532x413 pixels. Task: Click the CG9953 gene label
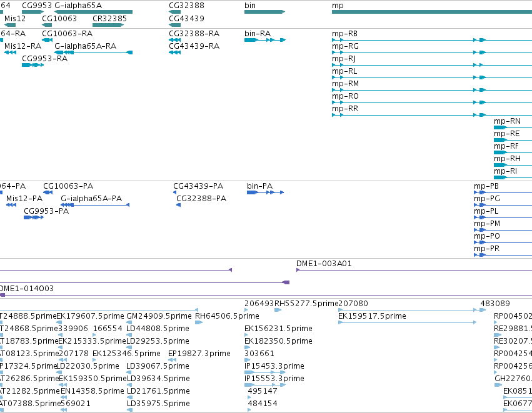click(x=37, y=6)
